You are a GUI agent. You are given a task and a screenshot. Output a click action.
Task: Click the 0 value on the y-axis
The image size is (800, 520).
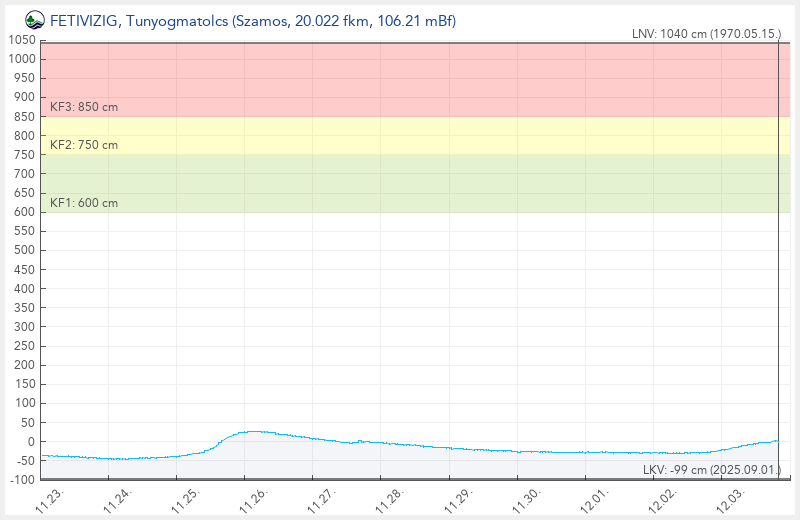pyautogui.click(x=32, y=442)
